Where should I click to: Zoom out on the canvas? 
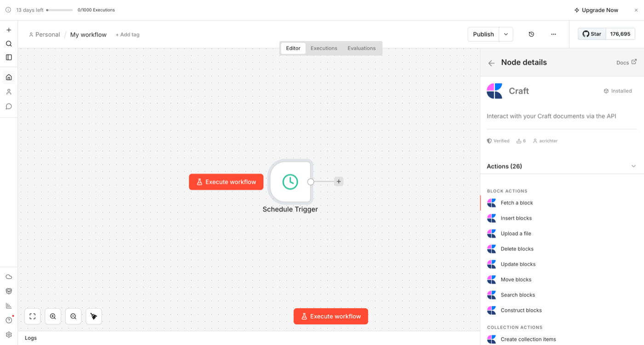pos(73,316)
